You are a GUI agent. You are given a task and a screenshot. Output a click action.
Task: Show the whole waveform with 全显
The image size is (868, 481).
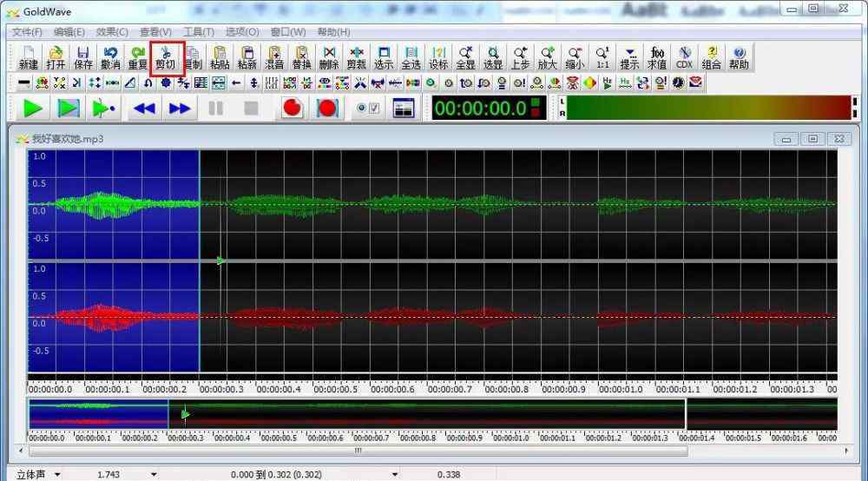click(x=465, y=57)
